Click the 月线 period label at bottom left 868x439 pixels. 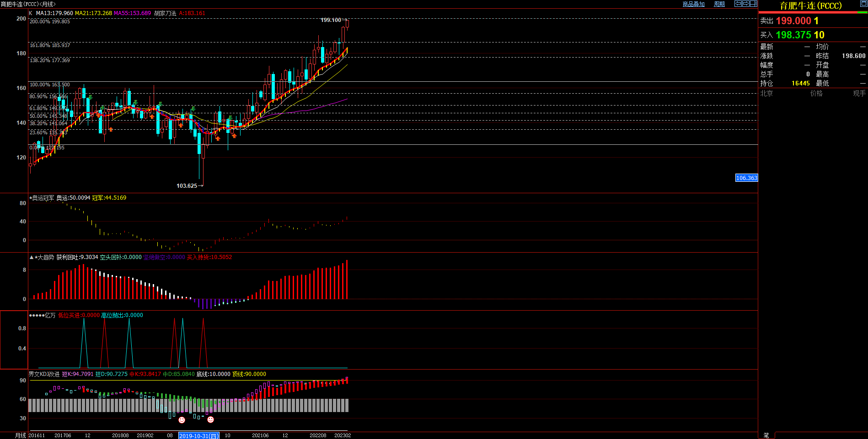(x=21, y=435)
